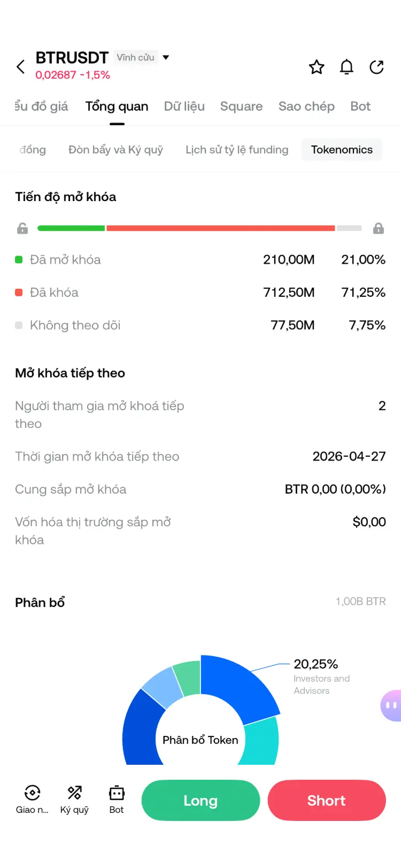Image resolution: width=401 pixels, height=868 pixels.
Task: Expand the BTRUSDT pair dropdown arrow
Action: (166, 57)
